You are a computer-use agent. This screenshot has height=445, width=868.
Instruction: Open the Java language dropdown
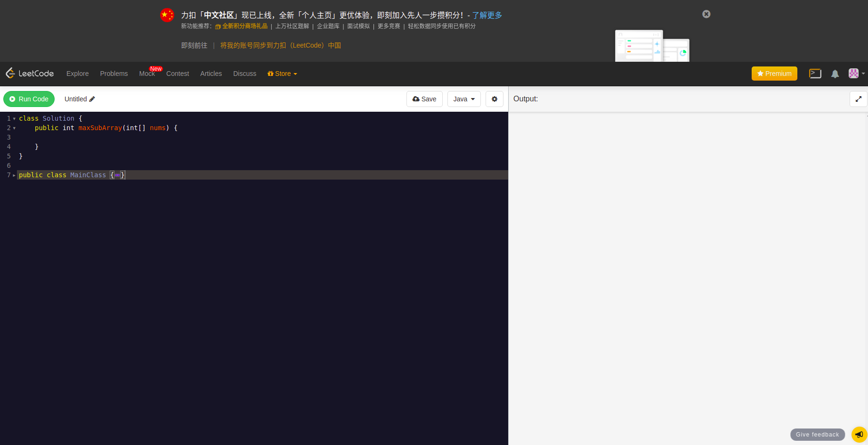click(464, 99)
